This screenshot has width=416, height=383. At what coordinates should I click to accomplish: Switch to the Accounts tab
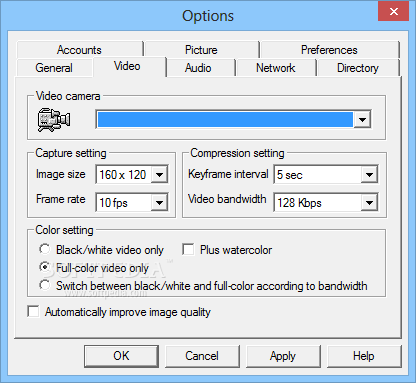point(79,50)
